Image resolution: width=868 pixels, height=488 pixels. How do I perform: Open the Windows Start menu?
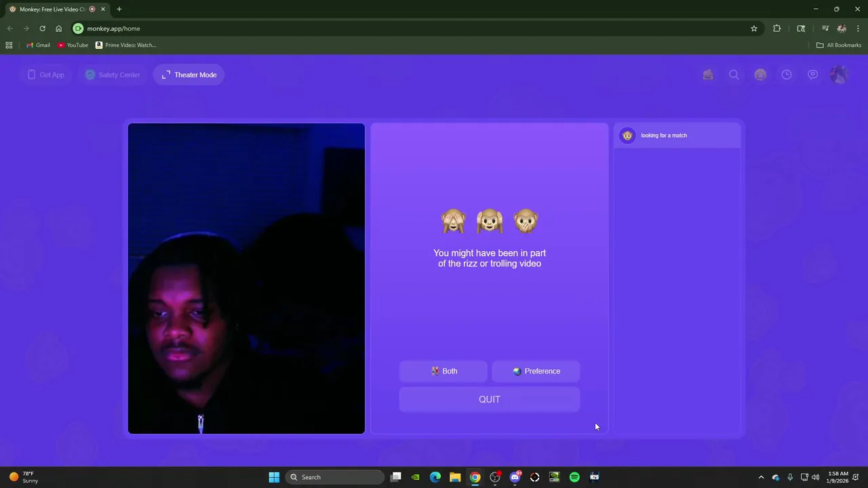click(x=274, y=477)
